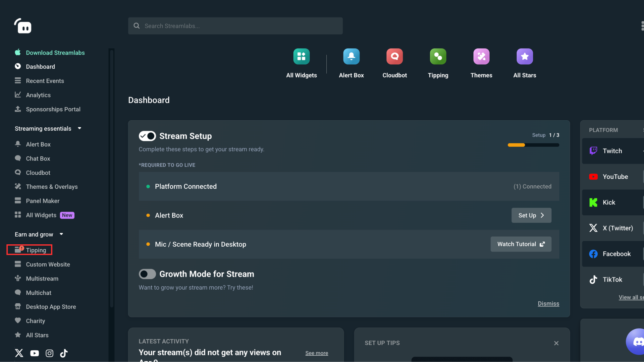644x362 pixels.
Task: Open Cloudbot in sidebar
Action: [x=33, y=173]
